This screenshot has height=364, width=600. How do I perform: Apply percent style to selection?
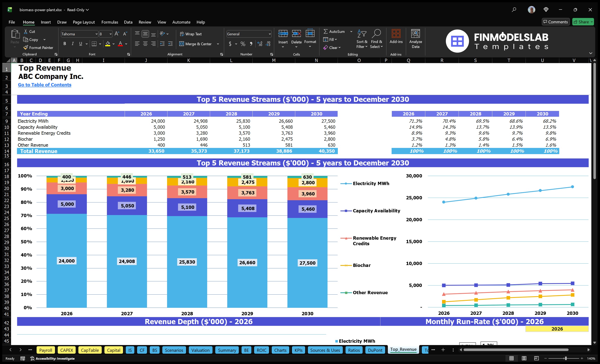pyautogui.click(x=243, y=44)
